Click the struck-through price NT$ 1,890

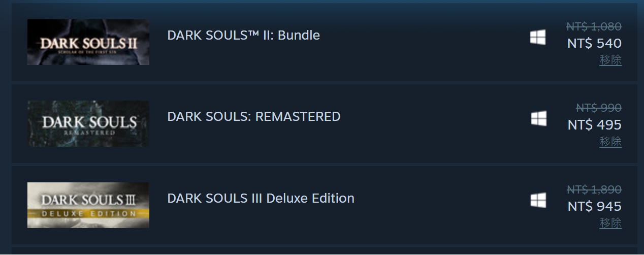click(x=594, y=189)
